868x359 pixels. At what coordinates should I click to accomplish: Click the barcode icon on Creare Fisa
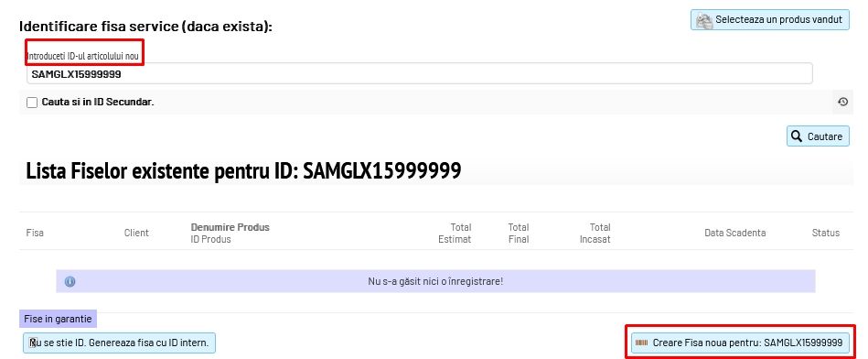point(641,343)
